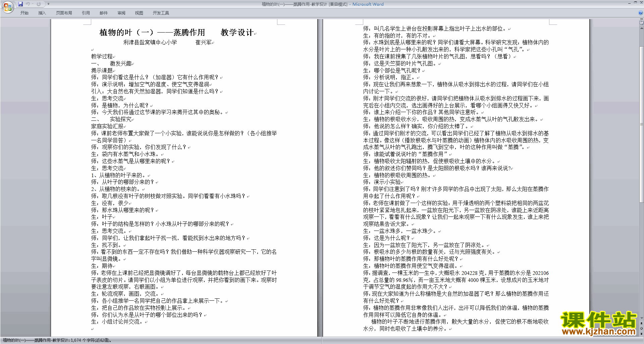The image size is (644, 344).
Task: Open the Word Help question mark icon
Action: (641, 13)
